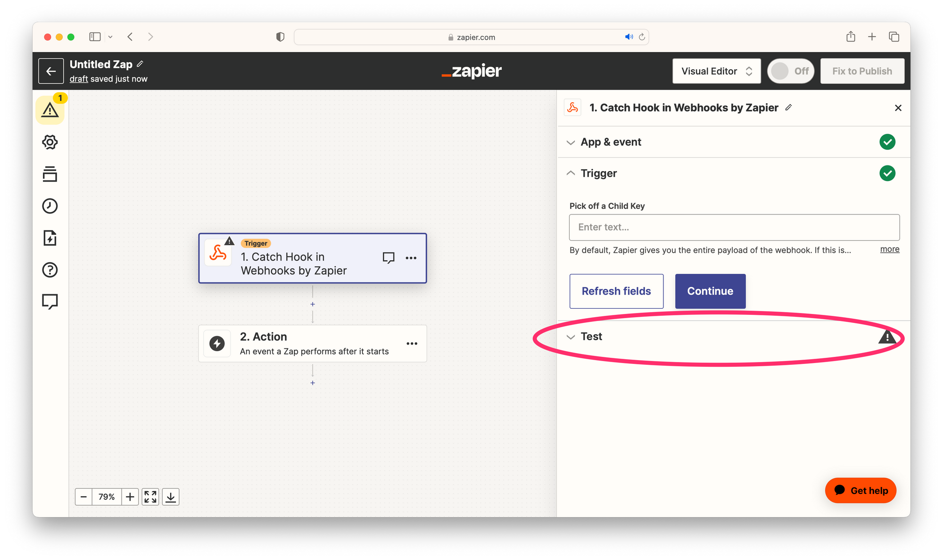Open Zap settings gear in sidebar

[x=50, y=142]
